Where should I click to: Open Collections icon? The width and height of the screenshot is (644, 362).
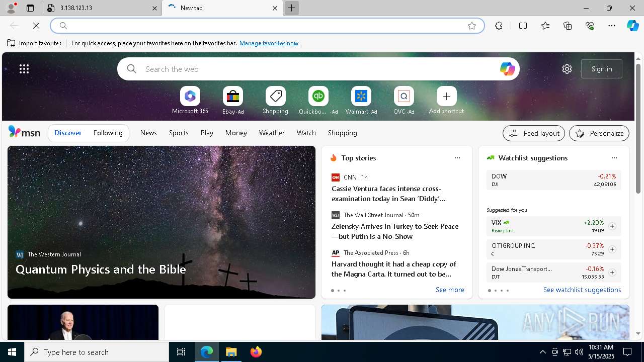click(568, 26)
